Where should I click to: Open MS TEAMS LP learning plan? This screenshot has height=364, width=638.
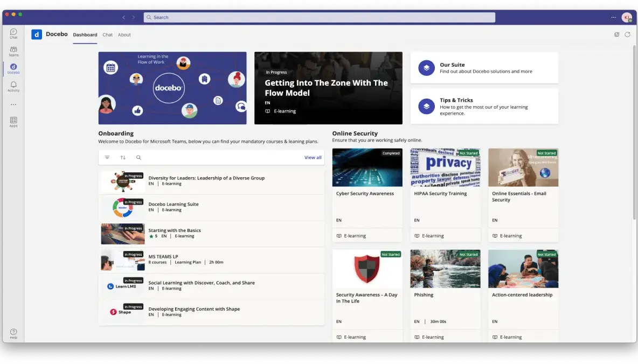tap(212, 260)
